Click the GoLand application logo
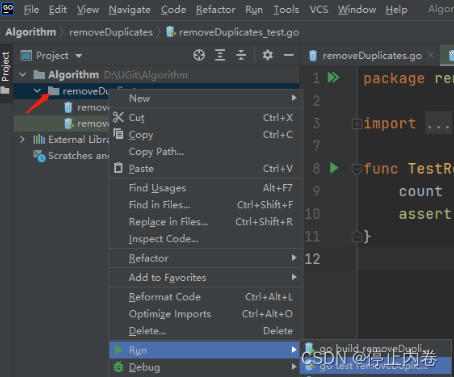Screen dimensions: 454x377 (x=7, y=8)
